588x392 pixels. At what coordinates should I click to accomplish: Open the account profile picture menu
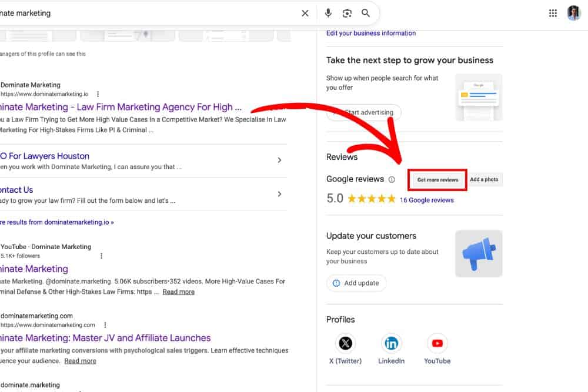(x=574, y=13)
